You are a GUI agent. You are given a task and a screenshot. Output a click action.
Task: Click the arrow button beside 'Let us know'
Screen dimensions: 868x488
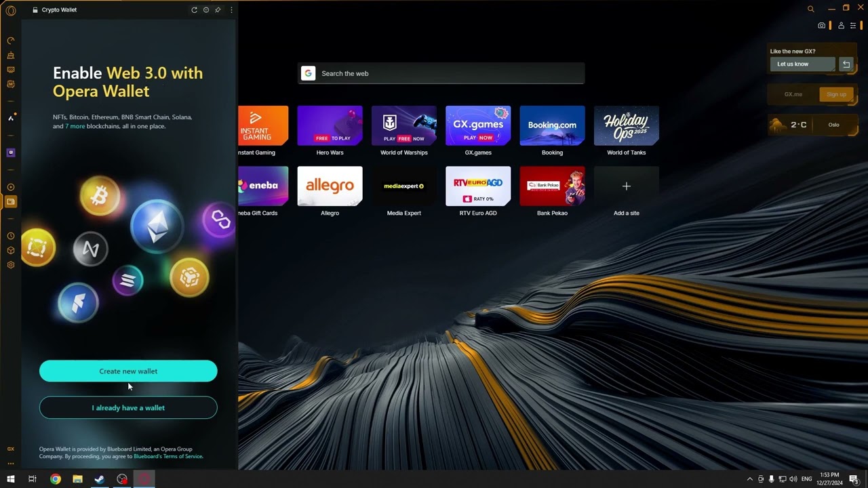pyautogui.click(x=846, y=64)
